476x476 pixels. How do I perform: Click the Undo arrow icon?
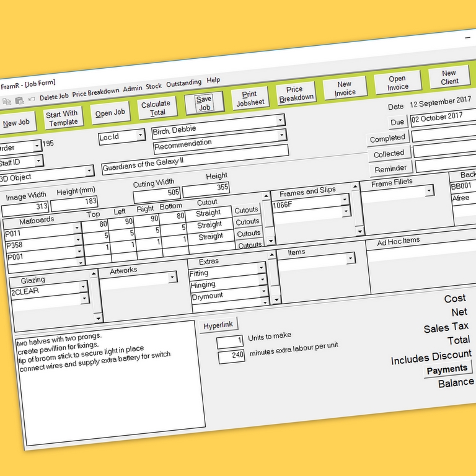pyautogui.click(x=31, y=99)
